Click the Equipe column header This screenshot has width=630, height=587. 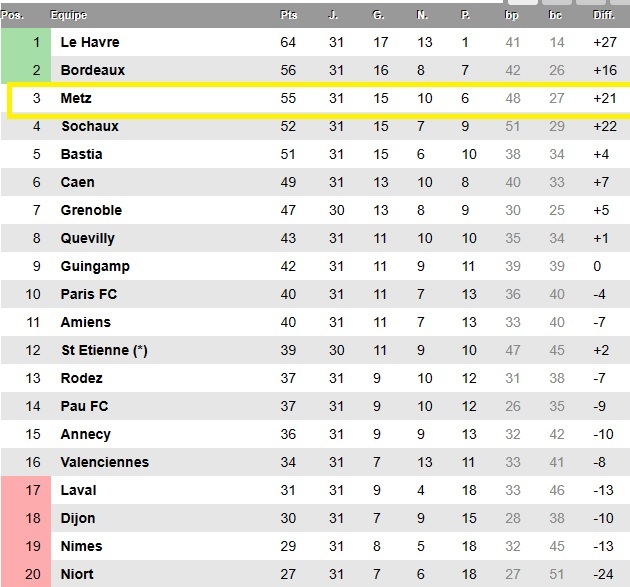point(70,15)
